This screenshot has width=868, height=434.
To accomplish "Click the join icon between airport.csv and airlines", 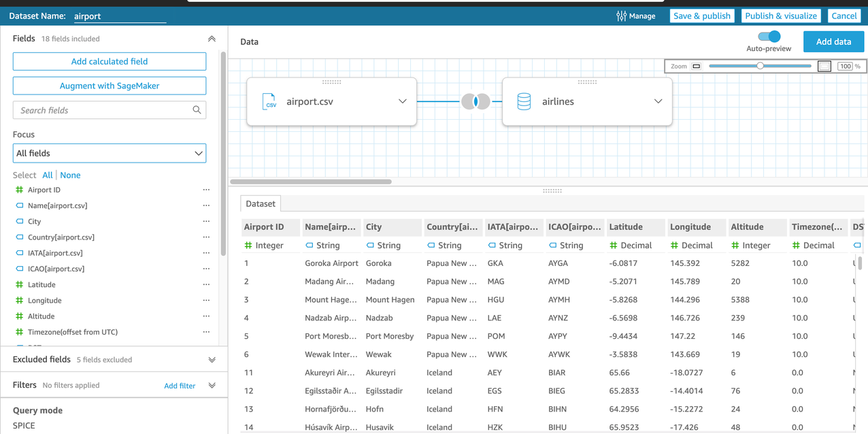I will click(x=475, y=101).
